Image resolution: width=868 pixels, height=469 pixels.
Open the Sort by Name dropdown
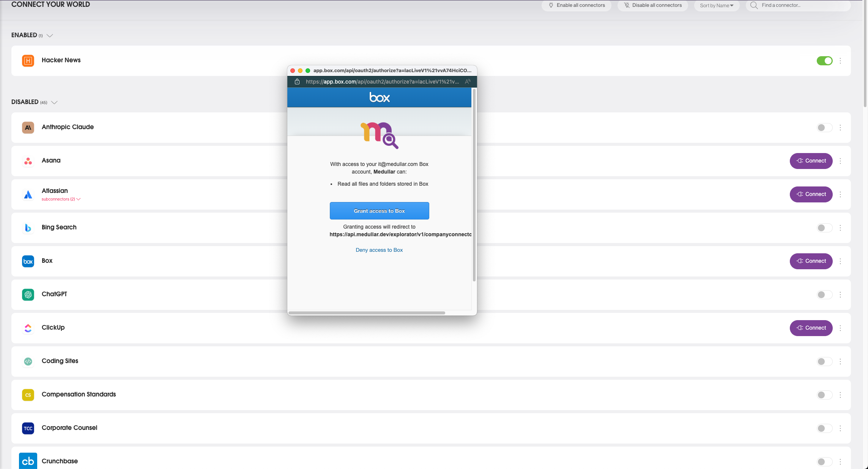(717, 5)
